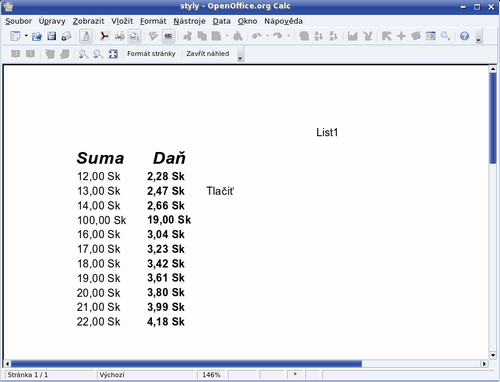Click the 146% zoom field in status bar
Screen dimensions: 500x382
(211, 375)
